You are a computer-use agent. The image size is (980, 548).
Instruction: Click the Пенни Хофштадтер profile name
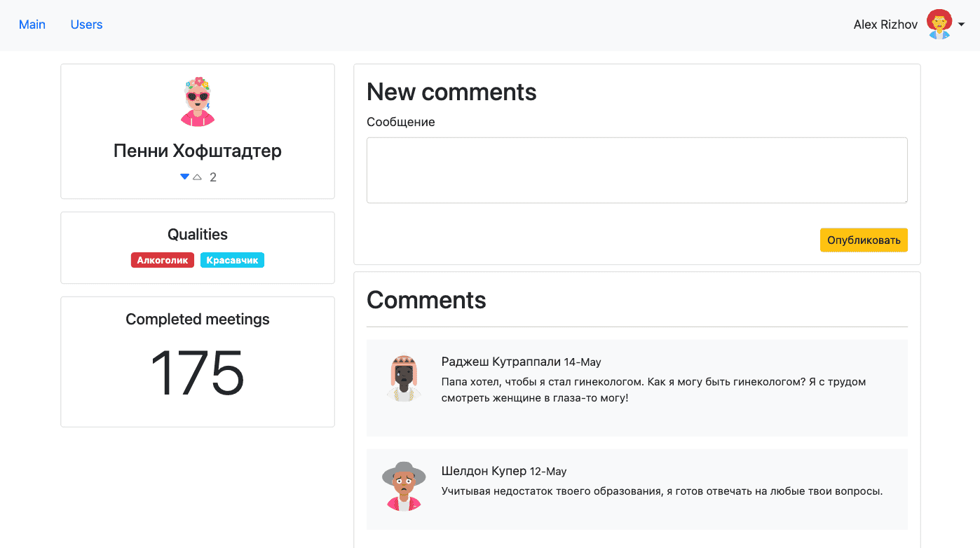[198, 151]
